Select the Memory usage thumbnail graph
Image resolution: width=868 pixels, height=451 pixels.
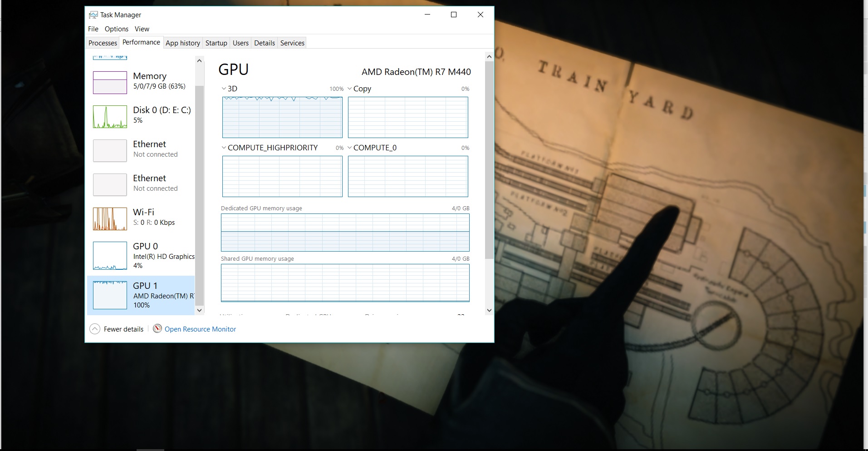tap(110, 83)
